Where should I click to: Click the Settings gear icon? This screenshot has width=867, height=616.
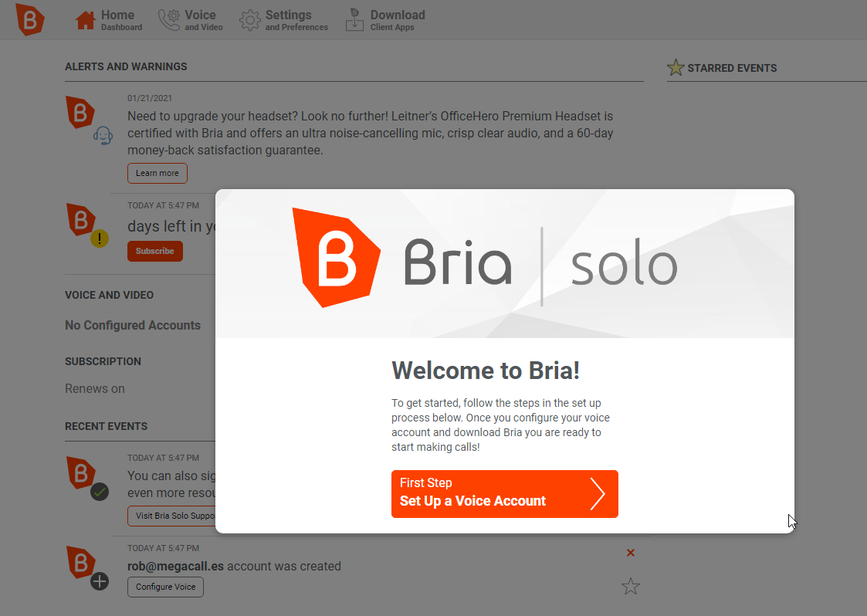(x=250, y=21)
